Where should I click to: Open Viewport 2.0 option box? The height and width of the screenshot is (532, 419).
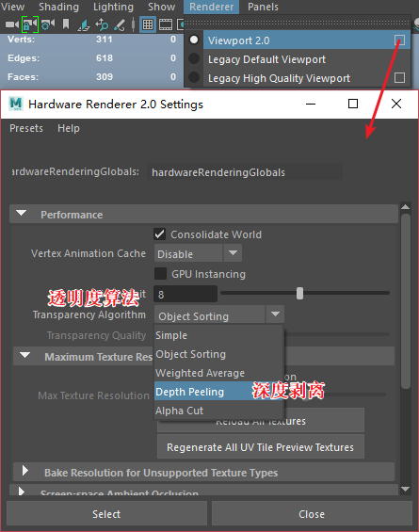(x=399, y=40)
